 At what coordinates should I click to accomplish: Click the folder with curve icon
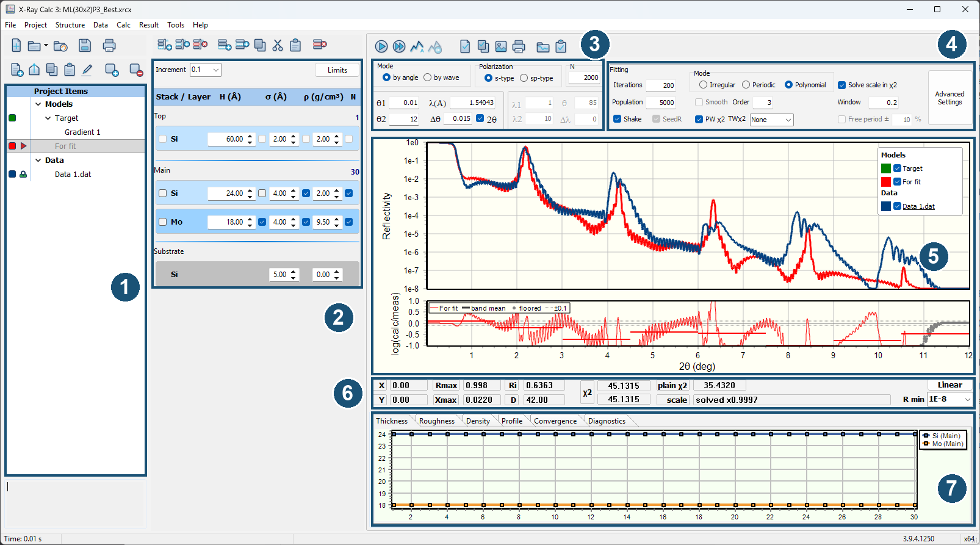point(543,47)
